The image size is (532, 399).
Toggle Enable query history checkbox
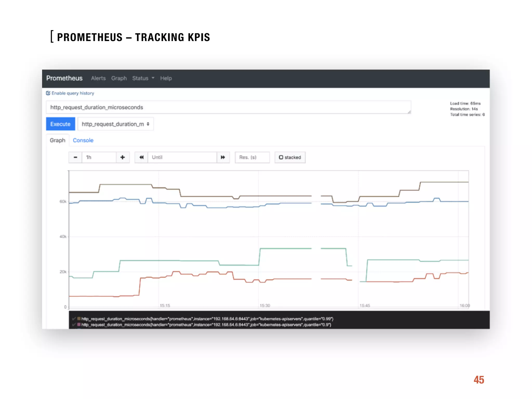tap(48, 93)
